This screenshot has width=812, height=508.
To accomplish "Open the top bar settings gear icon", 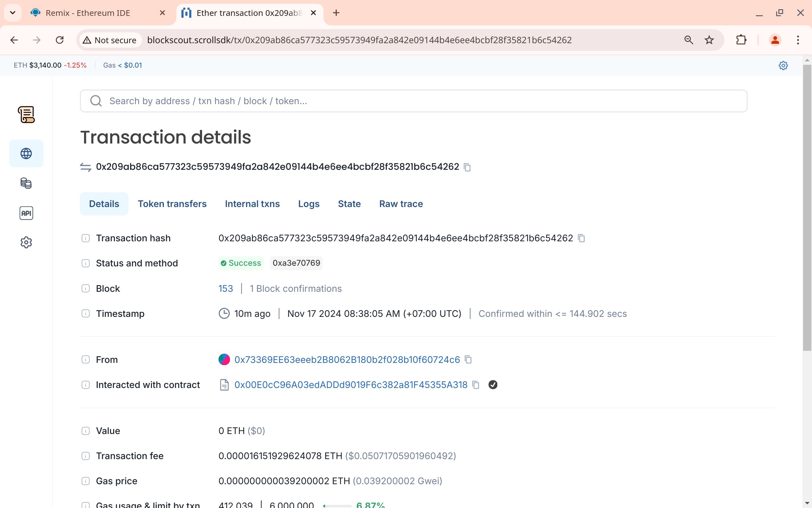I will 783,65.
